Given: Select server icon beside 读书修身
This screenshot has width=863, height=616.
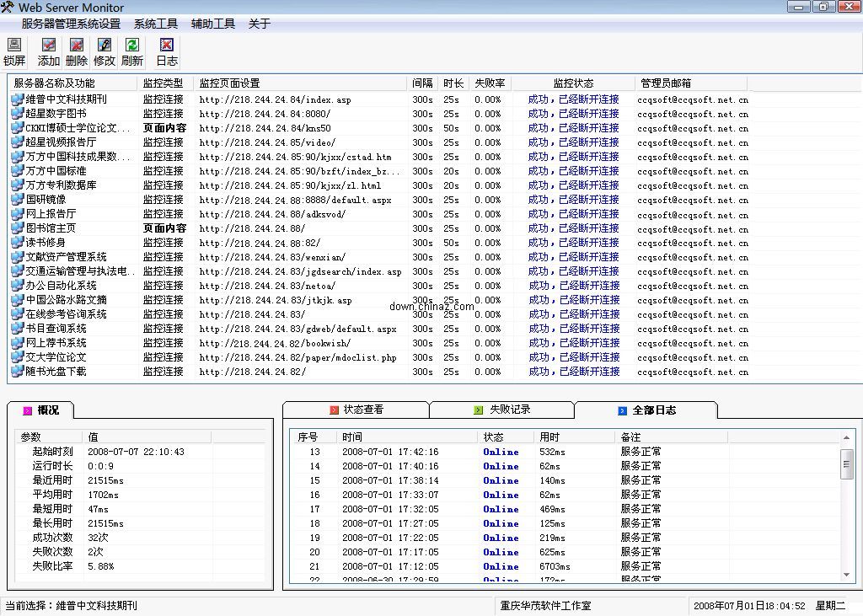Looking at the screenshot, I should tap(17, 242).
